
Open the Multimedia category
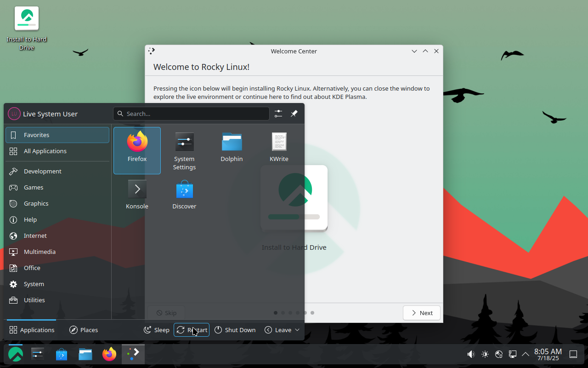pos(57,252)
